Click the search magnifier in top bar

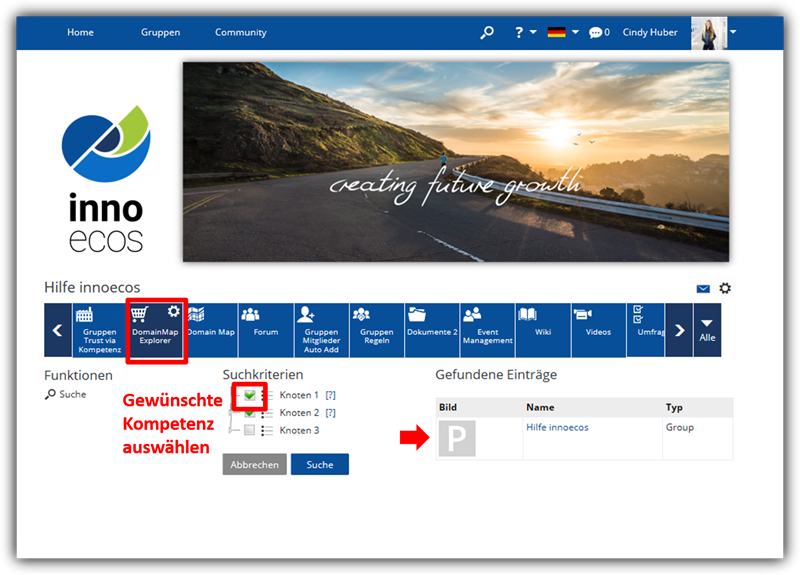[487, 32]
